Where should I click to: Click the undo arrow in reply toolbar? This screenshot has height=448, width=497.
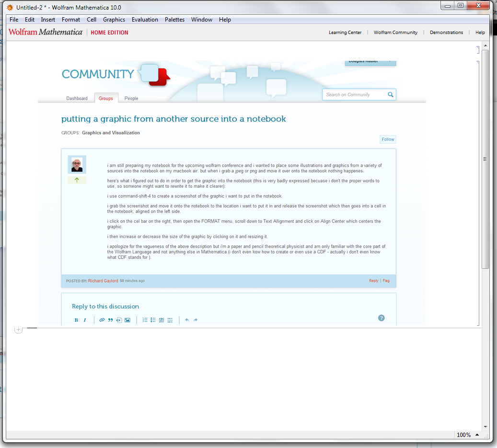187,320
